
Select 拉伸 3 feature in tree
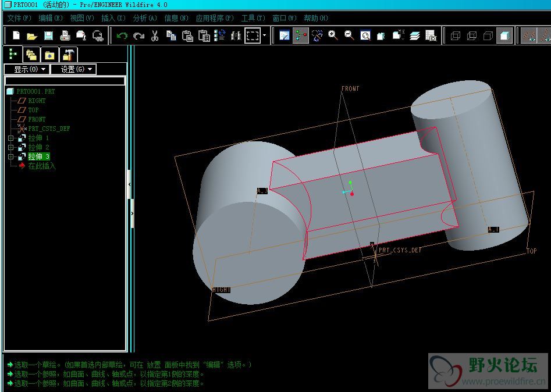[x=39, y=156]
